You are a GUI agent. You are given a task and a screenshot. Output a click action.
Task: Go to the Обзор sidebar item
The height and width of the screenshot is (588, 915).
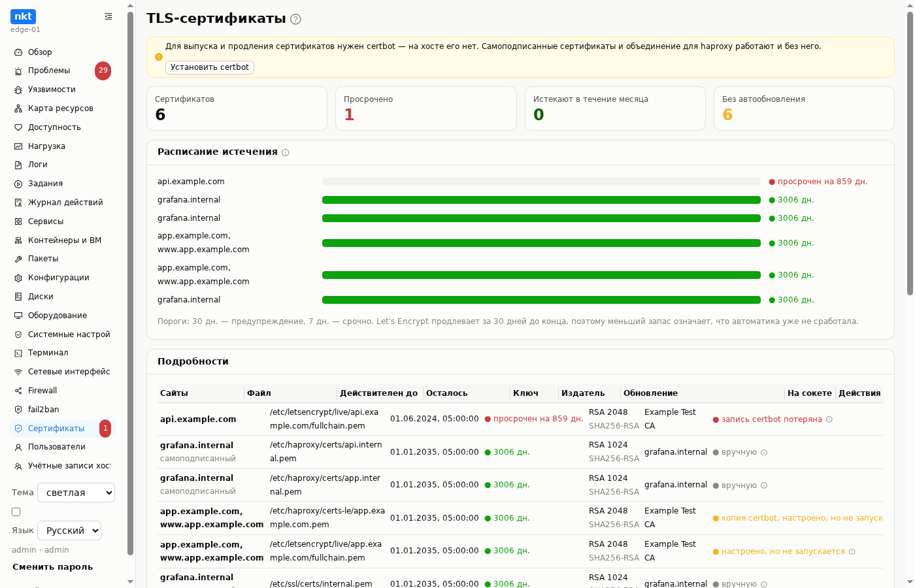pyautogui.click(x=62, y=52)
